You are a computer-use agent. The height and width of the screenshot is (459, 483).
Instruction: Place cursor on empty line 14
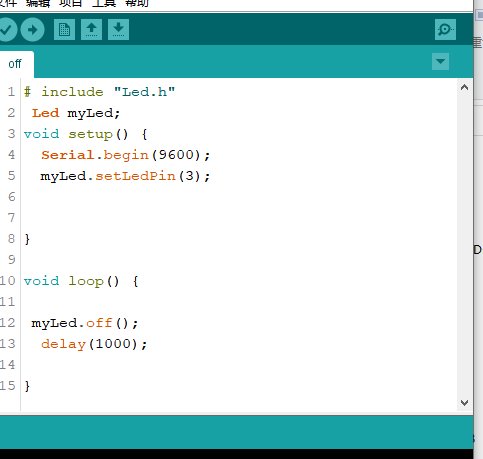(239, 365)
